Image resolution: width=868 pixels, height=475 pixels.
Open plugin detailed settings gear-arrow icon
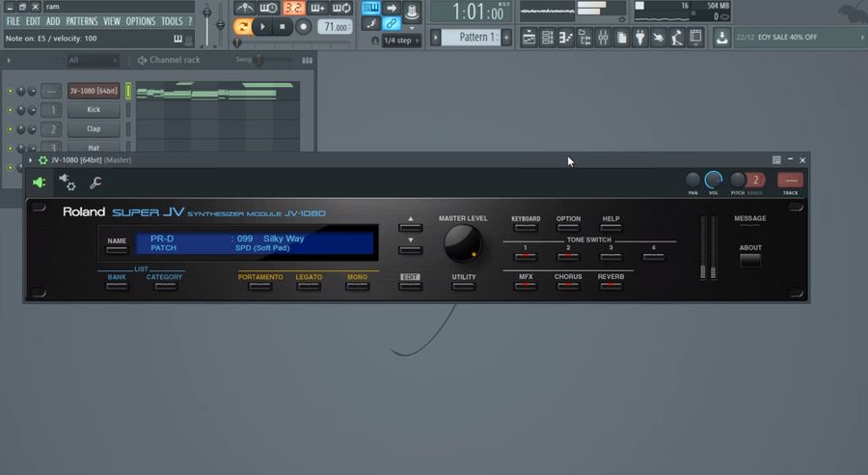pyautogui.click(x=68, y=182)
